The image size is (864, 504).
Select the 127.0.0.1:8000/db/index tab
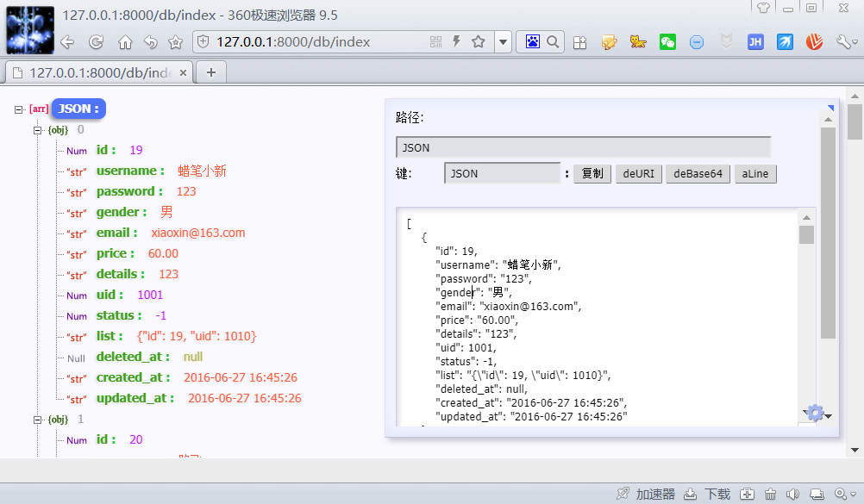click(99, 72)
